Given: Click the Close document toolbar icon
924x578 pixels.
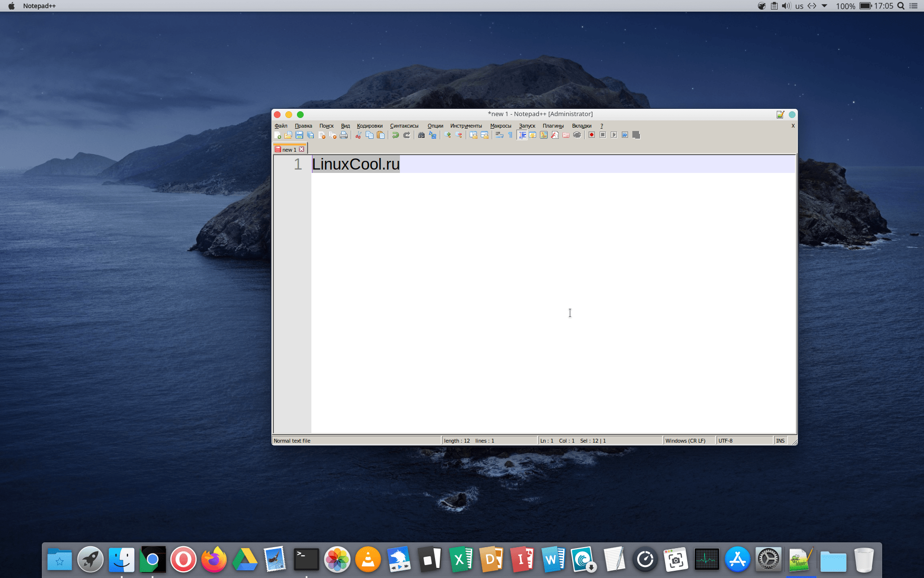Looking at the screenshot, I should (x=321, y=135).
